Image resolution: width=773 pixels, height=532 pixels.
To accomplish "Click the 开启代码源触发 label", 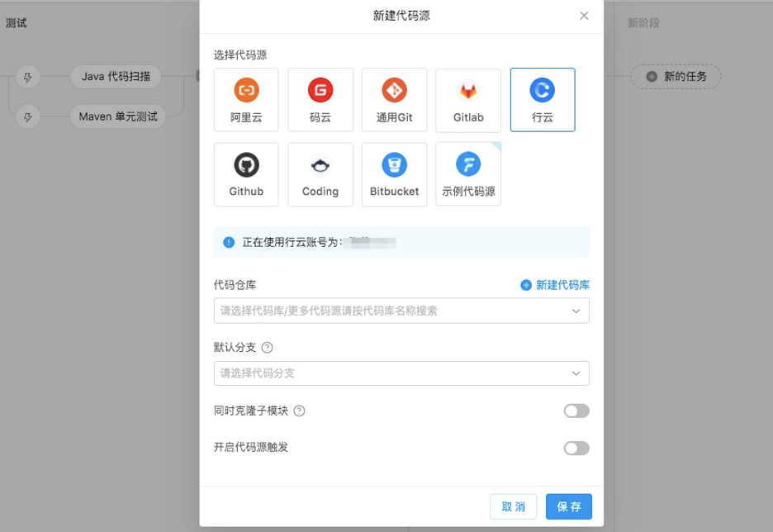I will click(x=251, y=447).
